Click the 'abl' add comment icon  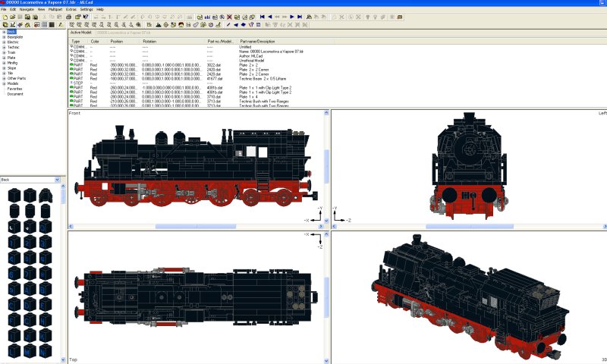tap(207, 17)
